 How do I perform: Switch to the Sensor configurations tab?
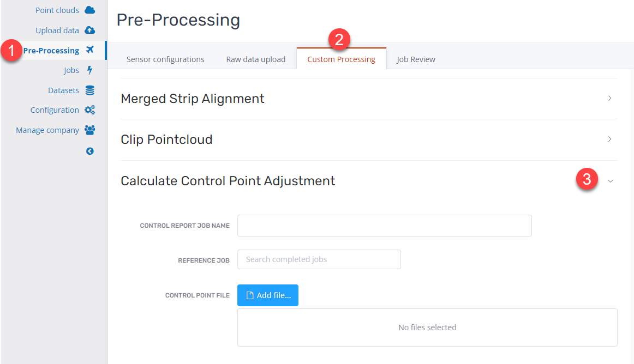click(x=165, y=59)
